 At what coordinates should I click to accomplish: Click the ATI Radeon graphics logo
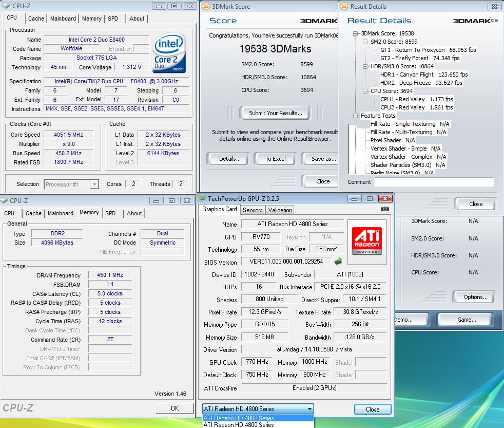(x=367, y=241)
